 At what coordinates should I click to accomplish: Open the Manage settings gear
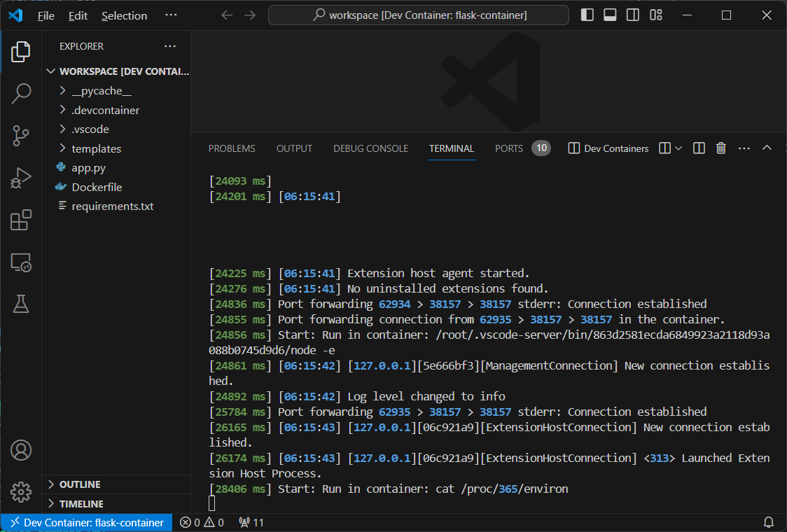click(x=21, y=491)
